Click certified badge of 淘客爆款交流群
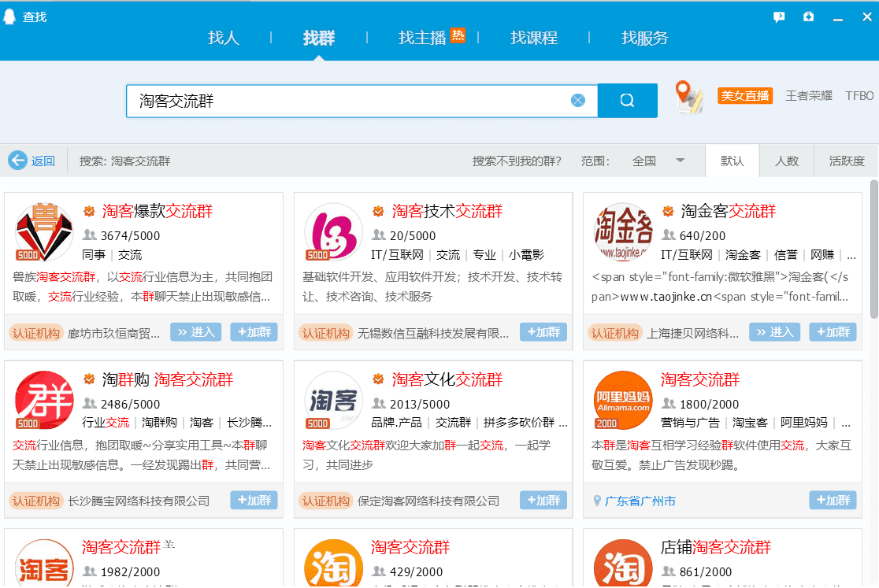Screen dimensions: 879x588 click(89, 211)
